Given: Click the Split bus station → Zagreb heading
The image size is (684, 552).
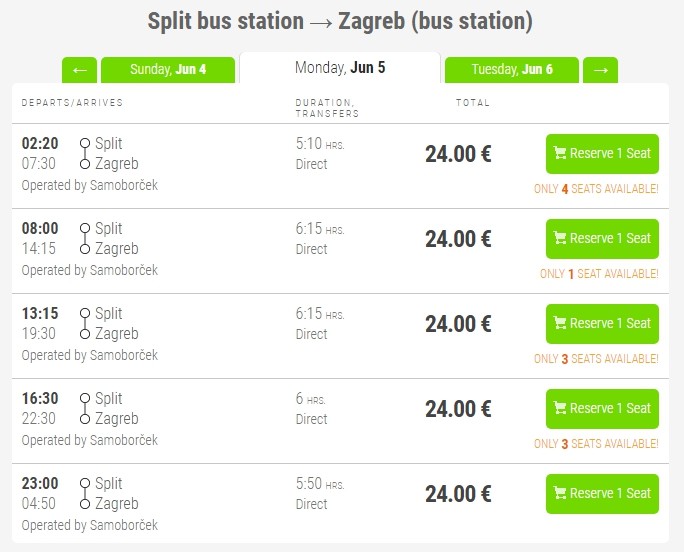Looking at the screenshot, I should coord(340,21).
